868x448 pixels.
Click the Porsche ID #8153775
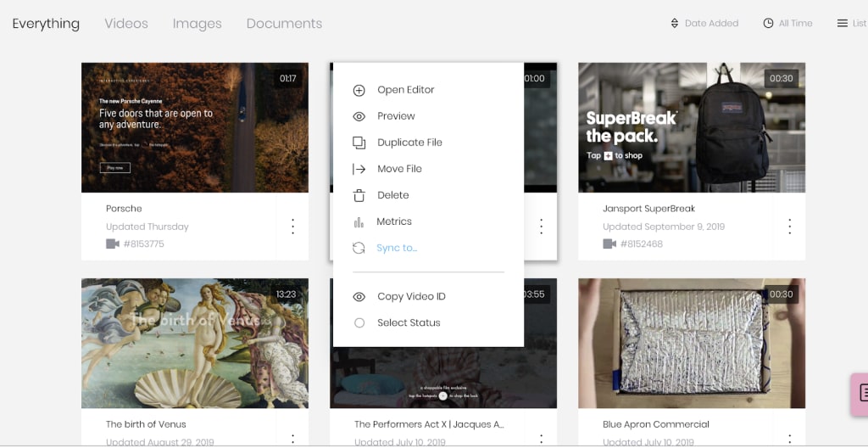pyautogui.click(x=144, y=244)
